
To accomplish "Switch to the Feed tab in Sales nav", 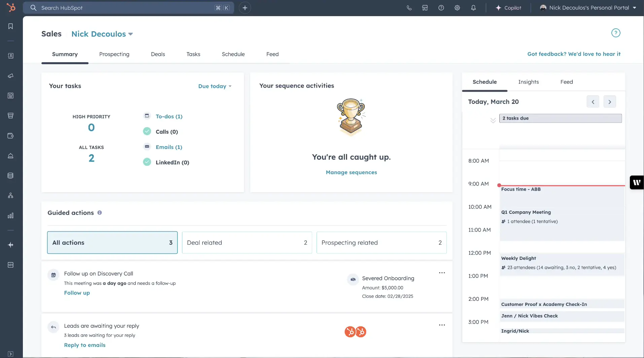I will pos(272,54).
